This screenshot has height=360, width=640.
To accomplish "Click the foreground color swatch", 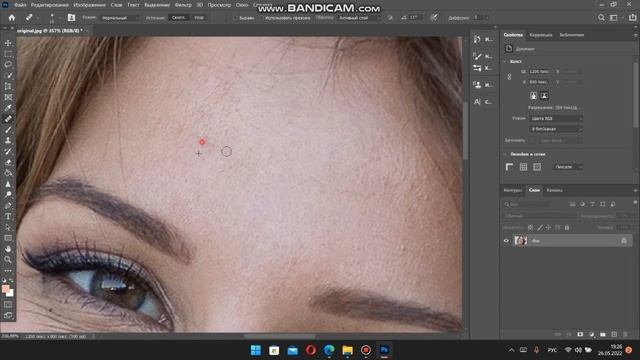I will (5, 289).
